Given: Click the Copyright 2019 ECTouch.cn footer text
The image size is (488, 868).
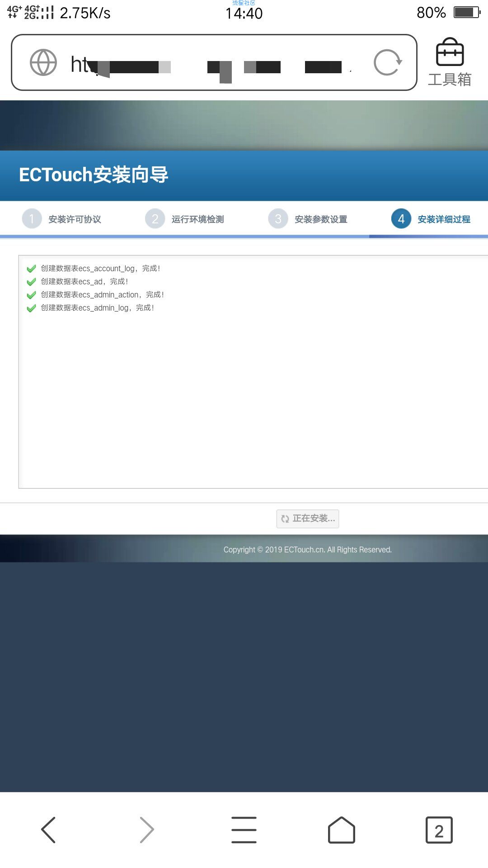Looking at the screenshot, I should 307,550.
